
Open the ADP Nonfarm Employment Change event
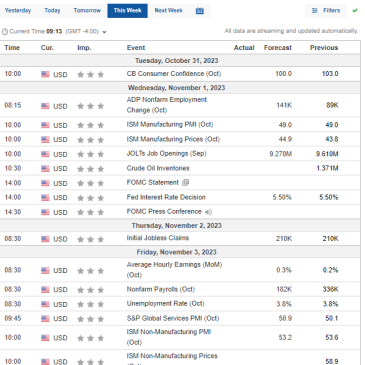[167, 105]
